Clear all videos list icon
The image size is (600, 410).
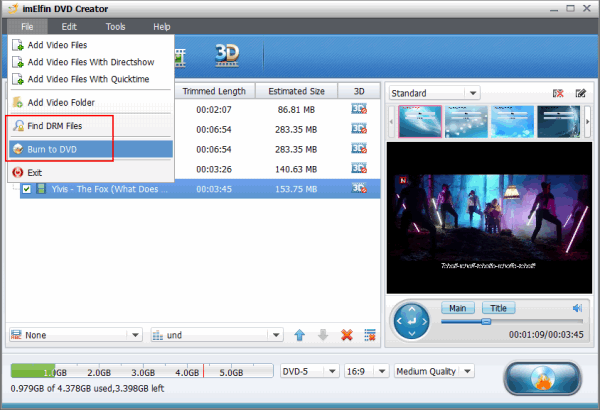click(370, 335)
